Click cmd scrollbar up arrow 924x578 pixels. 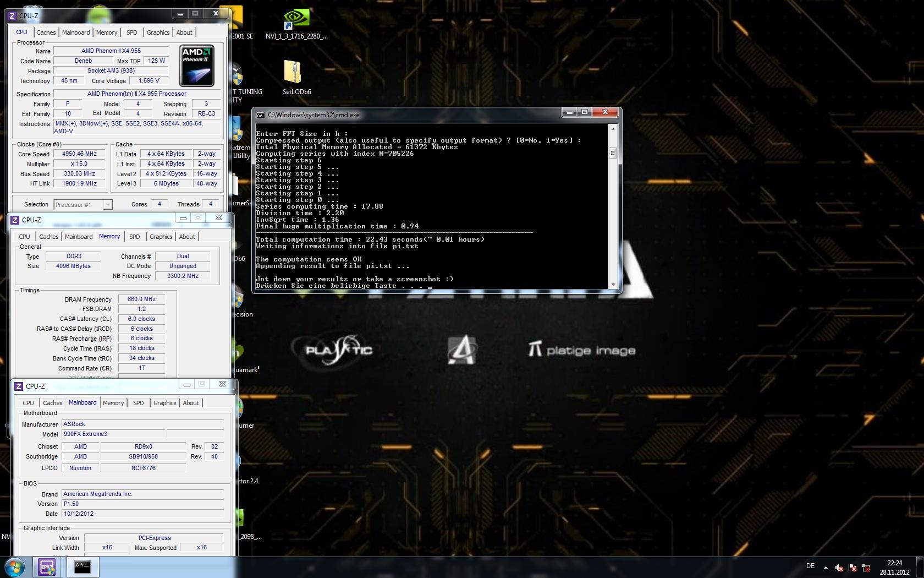(613, 129)
